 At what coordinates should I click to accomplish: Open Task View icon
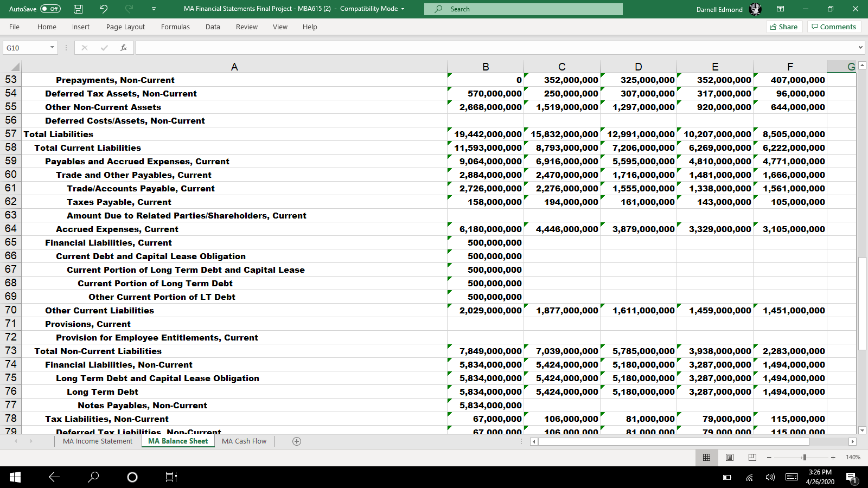tap(171, 477)
